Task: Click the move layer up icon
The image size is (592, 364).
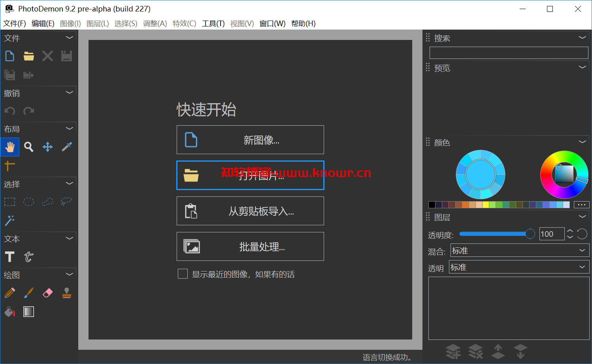Action: (498, 351)
